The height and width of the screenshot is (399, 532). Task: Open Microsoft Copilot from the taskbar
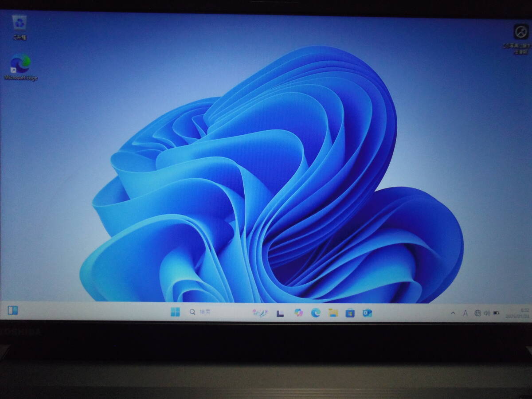click(x=299, y=313)
